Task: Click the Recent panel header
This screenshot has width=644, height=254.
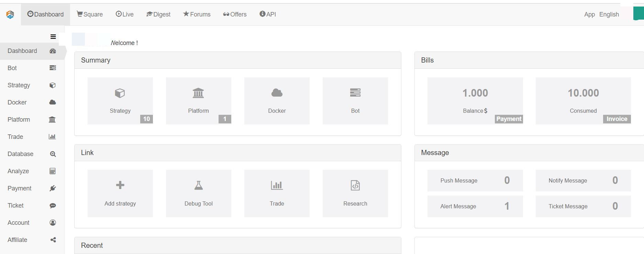Action: pyautogui.click(x=238, y=245)
